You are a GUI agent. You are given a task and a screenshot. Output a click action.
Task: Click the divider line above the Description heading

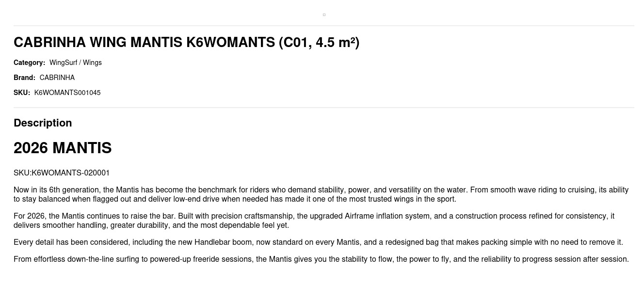[x=324, y=108]
